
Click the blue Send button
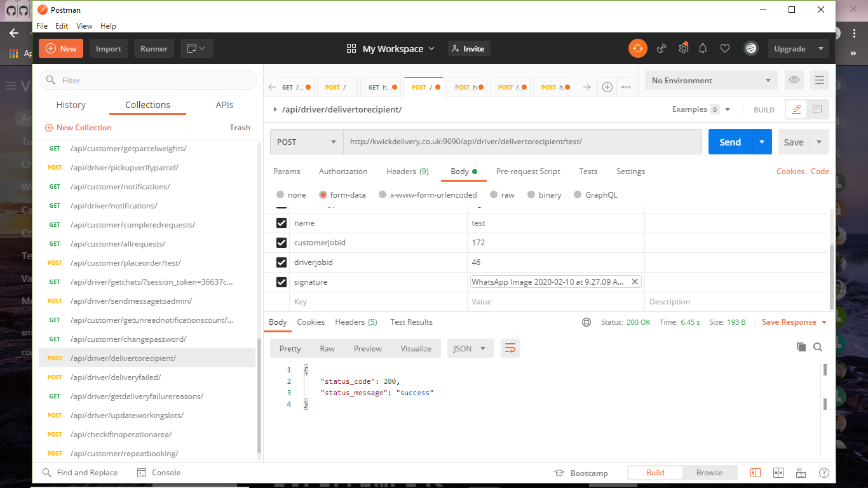[729, 142]
